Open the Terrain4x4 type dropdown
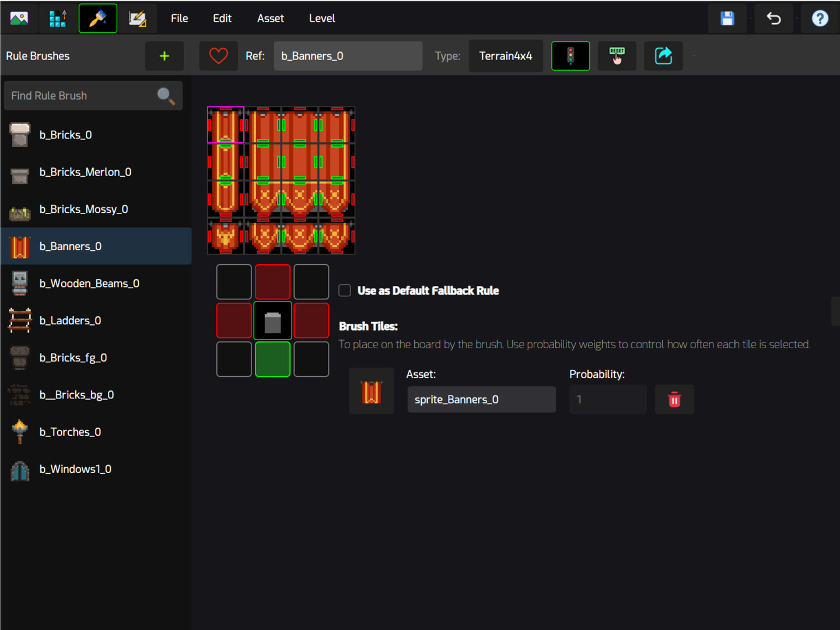840x630 pixels. 506,56
